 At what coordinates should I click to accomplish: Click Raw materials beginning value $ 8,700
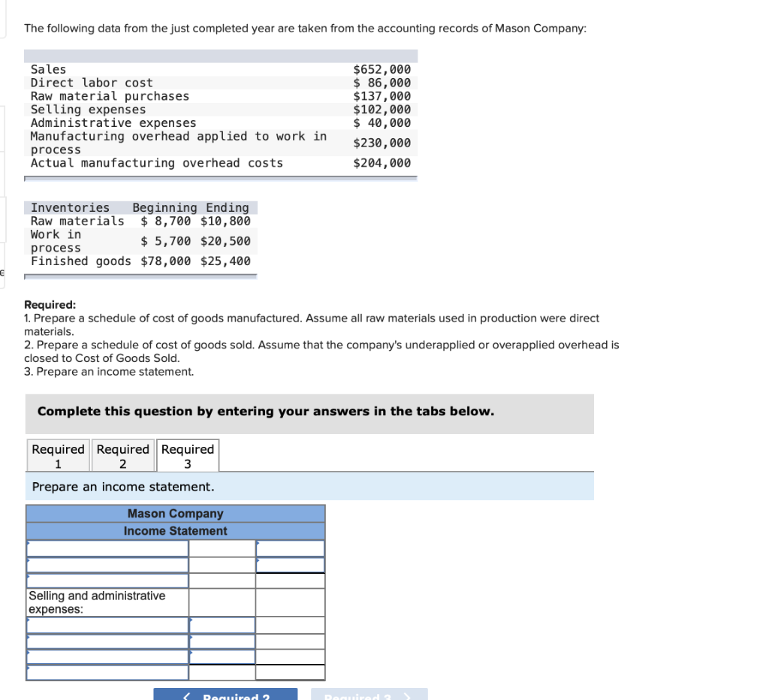pos(166,222)
